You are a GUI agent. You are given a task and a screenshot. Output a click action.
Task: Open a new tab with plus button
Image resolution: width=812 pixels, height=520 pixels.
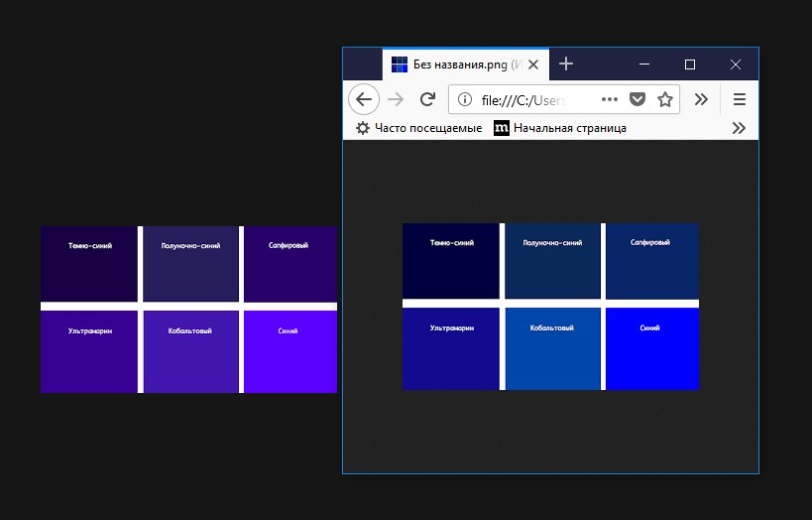click(x=566, y=64)
